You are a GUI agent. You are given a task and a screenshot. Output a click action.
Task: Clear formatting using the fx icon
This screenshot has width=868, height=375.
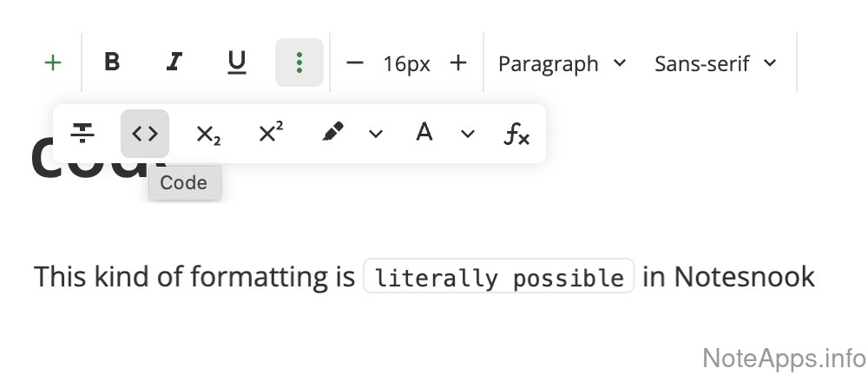pyautogui.click(x=516, y=134)
